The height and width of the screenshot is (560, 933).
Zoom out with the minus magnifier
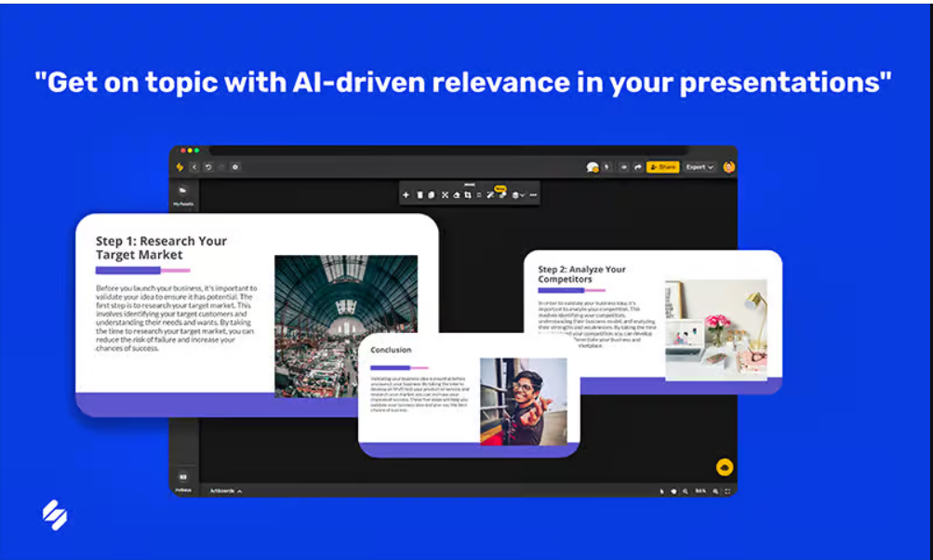pyautogui.click(x=686, y=491)
